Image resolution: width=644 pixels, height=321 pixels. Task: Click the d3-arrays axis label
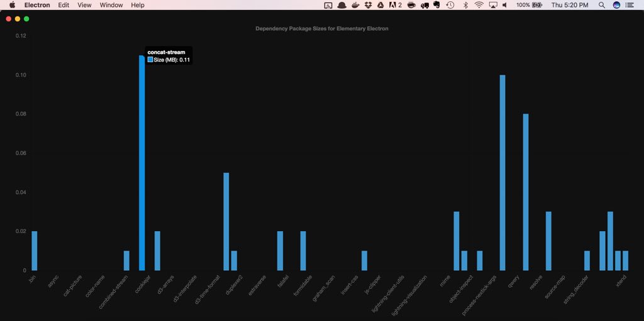tap(166, 284)
